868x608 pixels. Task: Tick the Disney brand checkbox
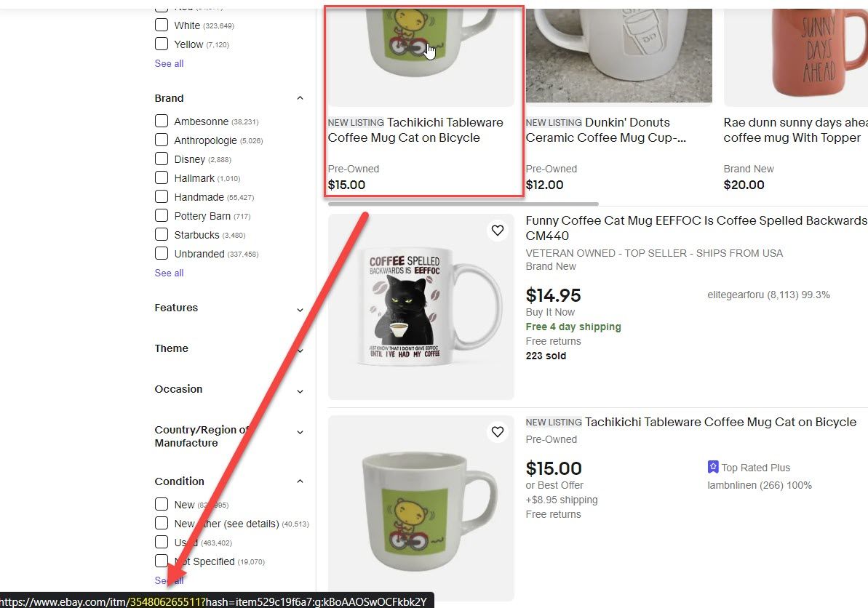coord(161,159)
